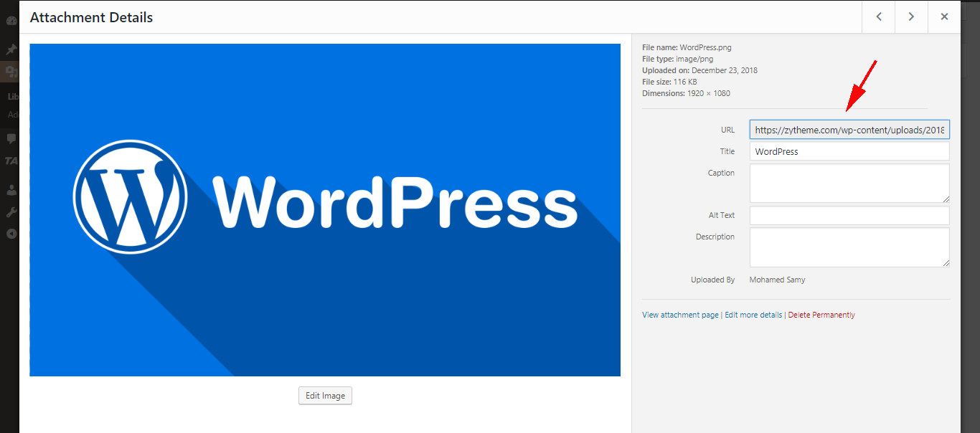Click the Attachment Details heading
Viewport: 980px width, 433px height.
coord(91,17)
